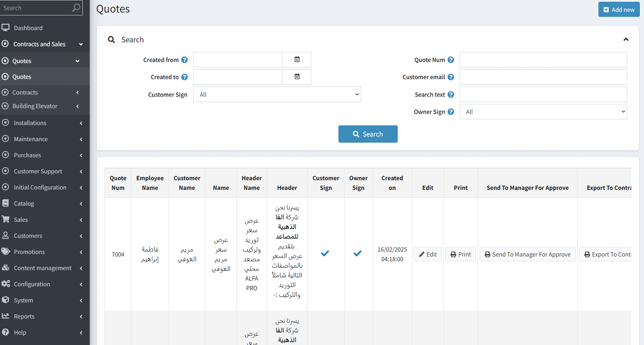Click the quote number 7004 cell
The height and width of the screenshot is (345, 644).
point(118,254)
